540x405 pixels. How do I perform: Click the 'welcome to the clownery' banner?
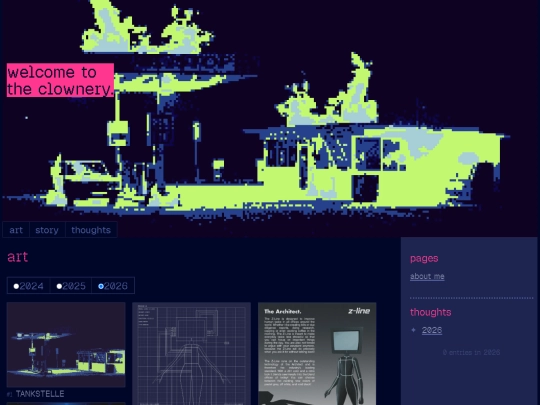coord(60,80)
